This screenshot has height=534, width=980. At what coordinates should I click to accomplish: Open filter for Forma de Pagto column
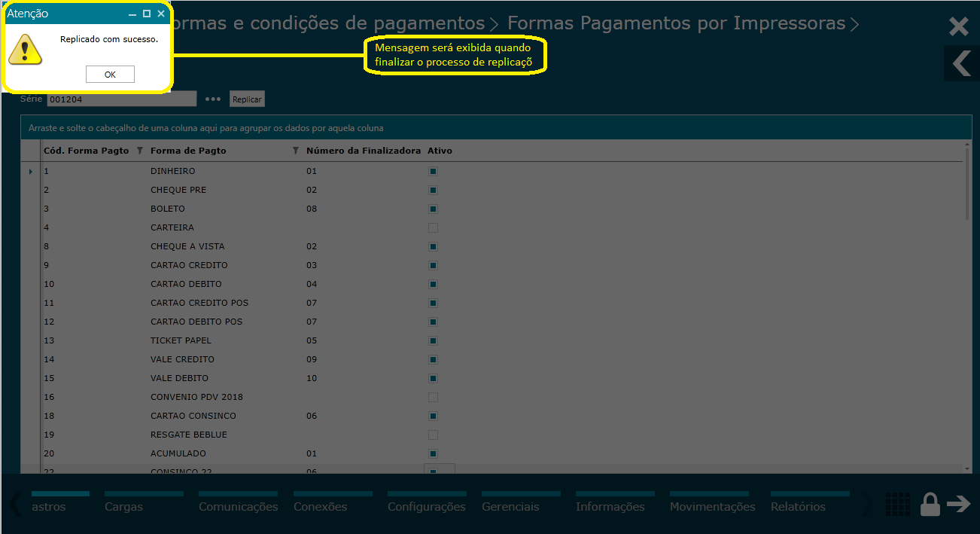coord(295,151)
